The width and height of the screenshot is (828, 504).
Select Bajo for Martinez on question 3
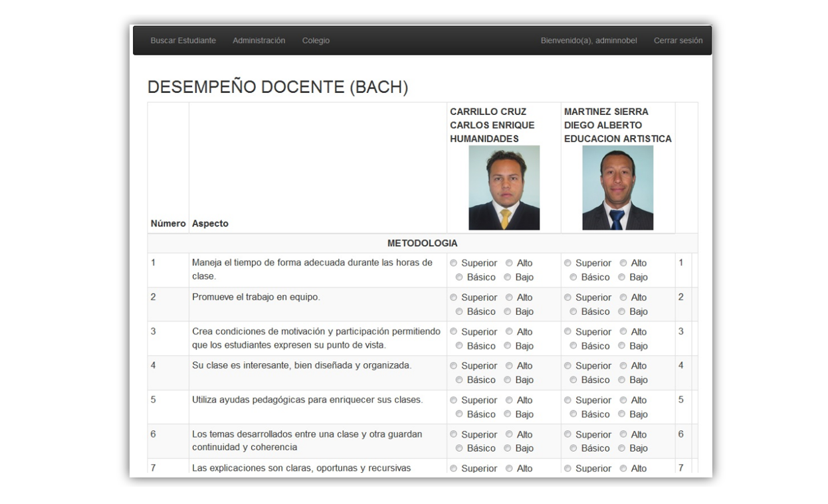(x=622, y=347)
